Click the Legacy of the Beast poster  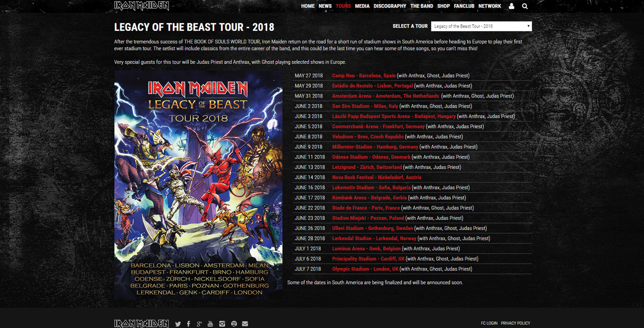[x=198, y=185]
